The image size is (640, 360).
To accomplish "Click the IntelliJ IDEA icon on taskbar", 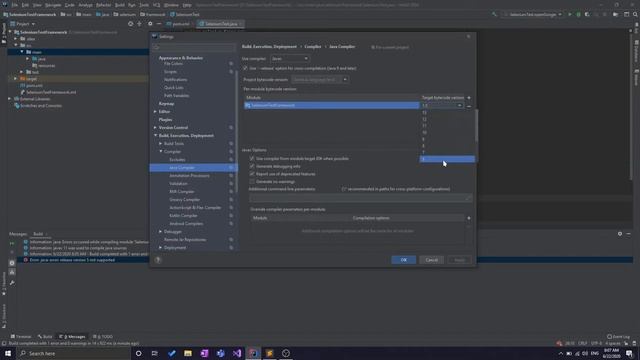I will pos(253,353).
